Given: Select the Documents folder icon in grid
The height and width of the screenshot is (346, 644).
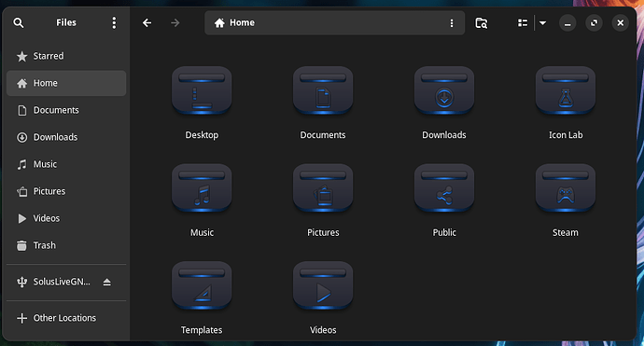Looking at the screenshot, I should [x=323, y=90].
